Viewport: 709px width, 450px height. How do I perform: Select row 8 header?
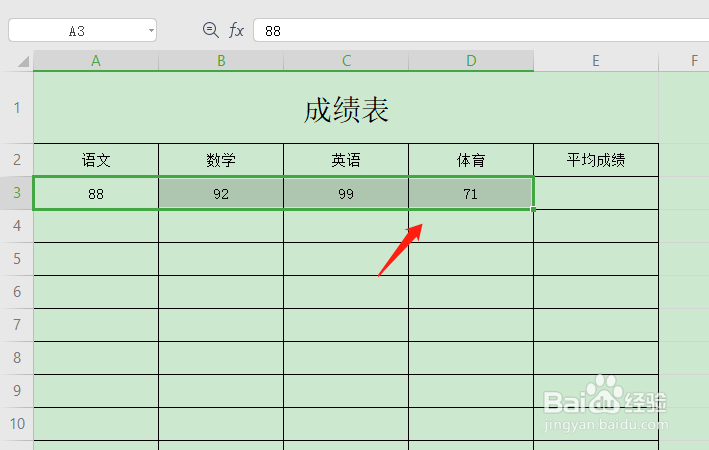(x=17, y=358)
